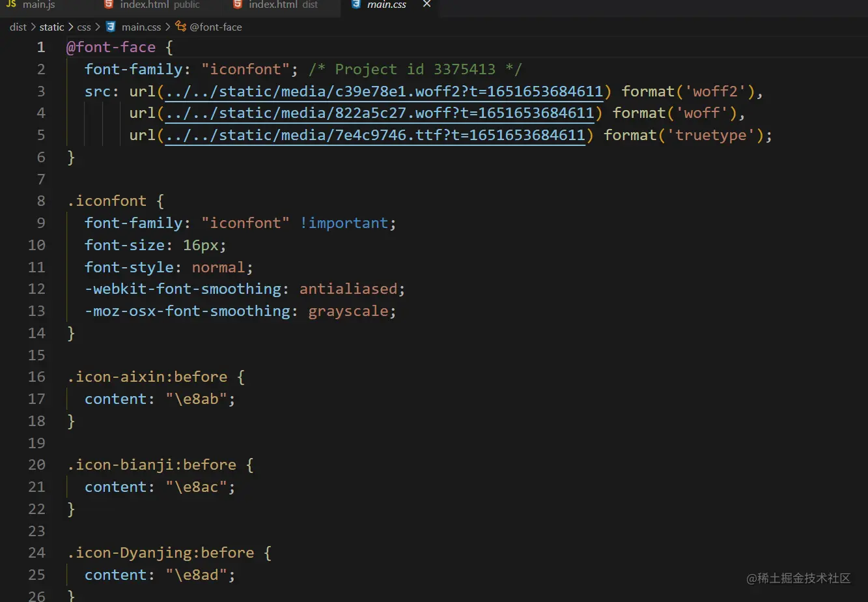Click the "\e8ad" content value
This screenshot has height=602, width=868.
[x=196, y=575]
